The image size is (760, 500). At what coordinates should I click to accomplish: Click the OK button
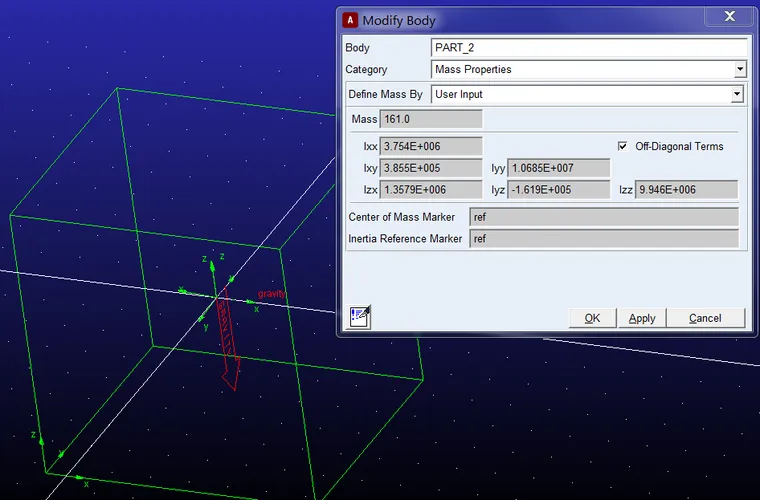click(x=592, y=318)
